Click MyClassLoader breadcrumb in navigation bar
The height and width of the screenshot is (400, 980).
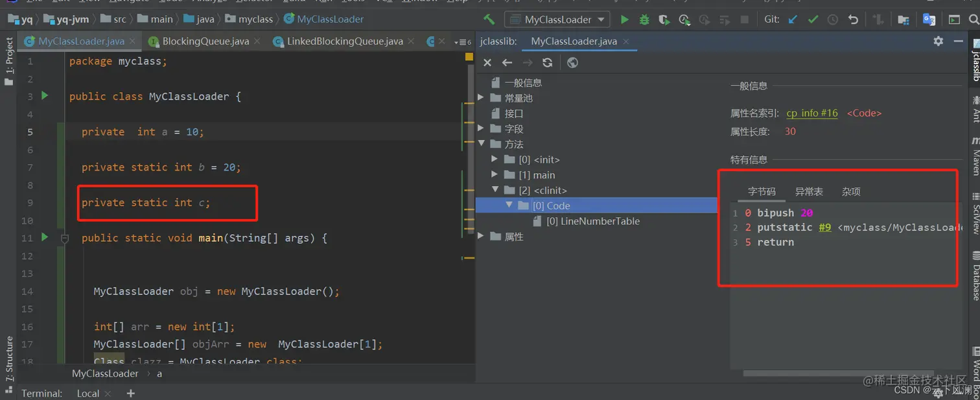click(x=323, y=19)
